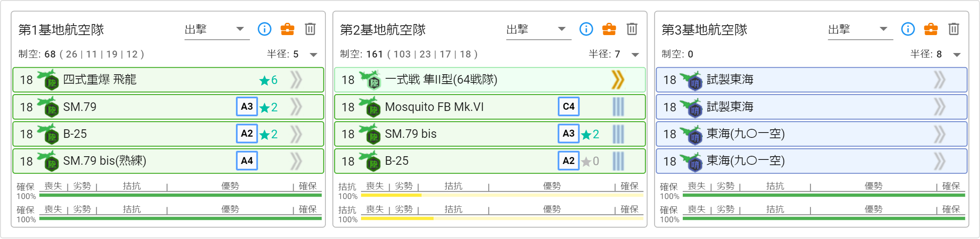
Task: Click the ★0 improvement level of B-25 in second squadron
Action: point(590,161)
